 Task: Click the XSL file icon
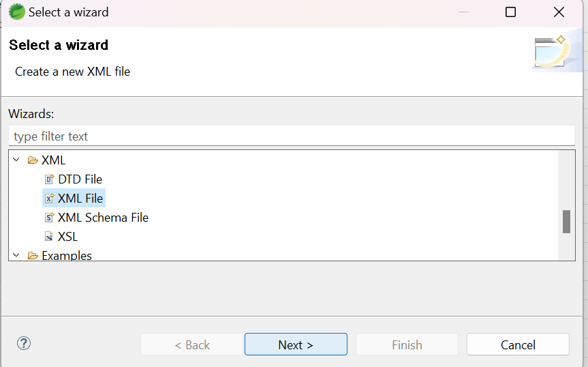(49, 237)
